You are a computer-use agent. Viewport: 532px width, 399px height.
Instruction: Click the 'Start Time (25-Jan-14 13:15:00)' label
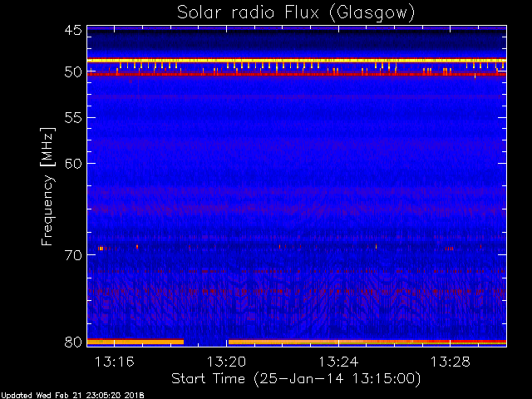click(296, 379)
